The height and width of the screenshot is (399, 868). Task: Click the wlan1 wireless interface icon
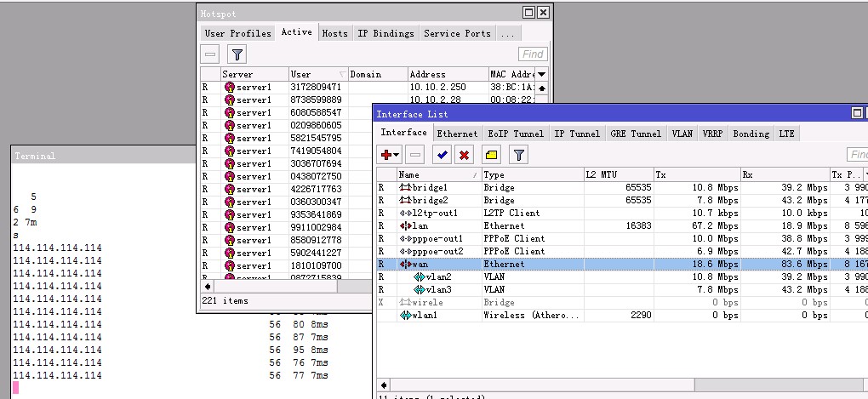coord(405,315)
